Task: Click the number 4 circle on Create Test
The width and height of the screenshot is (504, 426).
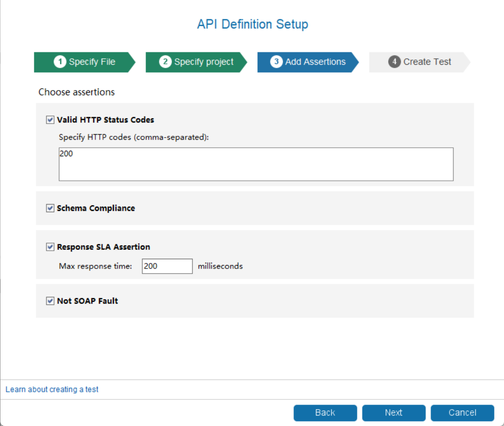Action: click(394, 62)
